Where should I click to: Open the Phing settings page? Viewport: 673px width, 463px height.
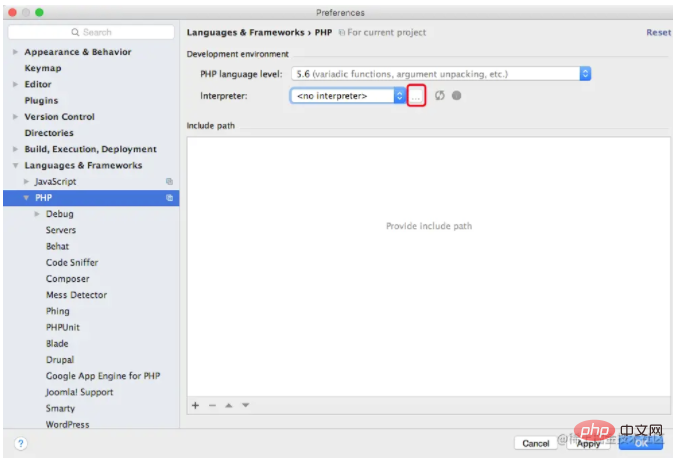click(x=58, y=311)
